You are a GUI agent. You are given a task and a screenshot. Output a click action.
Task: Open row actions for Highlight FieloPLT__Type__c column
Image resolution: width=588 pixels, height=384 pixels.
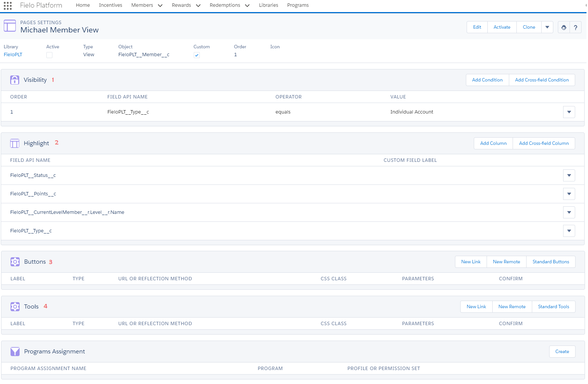pos(569,231)
